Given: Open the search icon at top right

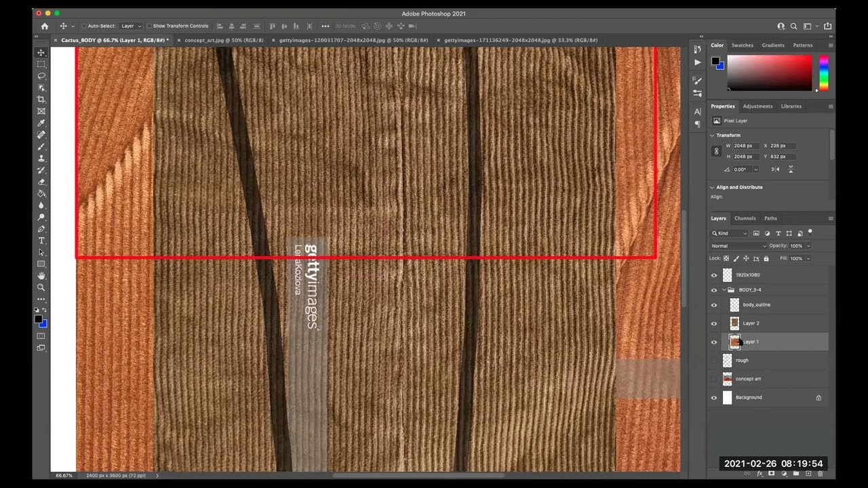Looking at the screenshot, I should click(x=794, y=26).
